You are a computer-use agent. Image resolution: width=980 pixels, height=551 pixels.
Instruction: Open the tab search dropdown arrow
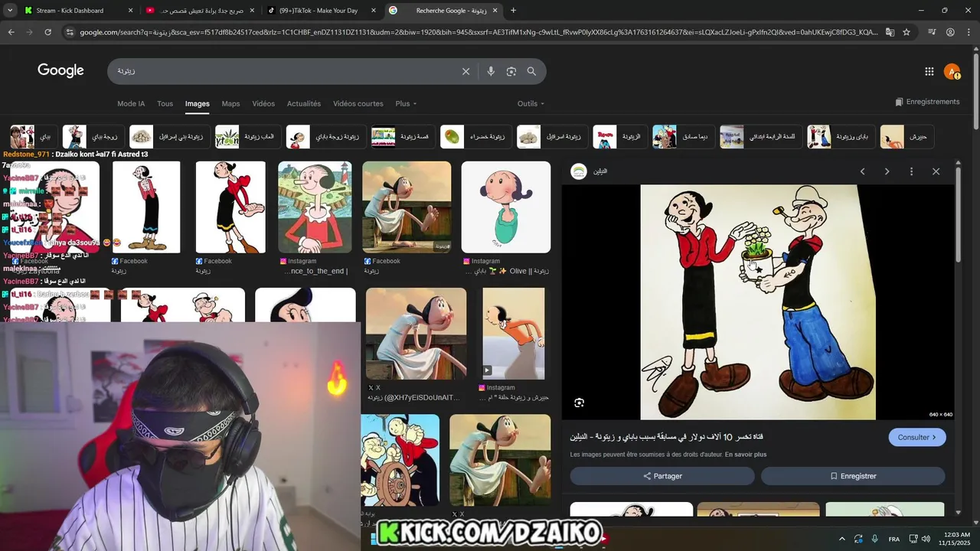9,11
